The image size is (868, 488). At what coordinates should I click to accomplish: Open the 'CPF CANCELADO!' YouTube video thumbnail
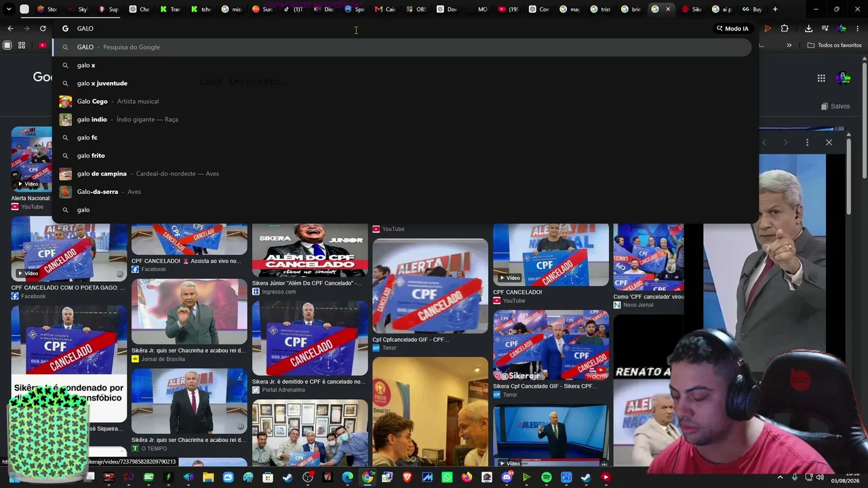pos(551,255)
